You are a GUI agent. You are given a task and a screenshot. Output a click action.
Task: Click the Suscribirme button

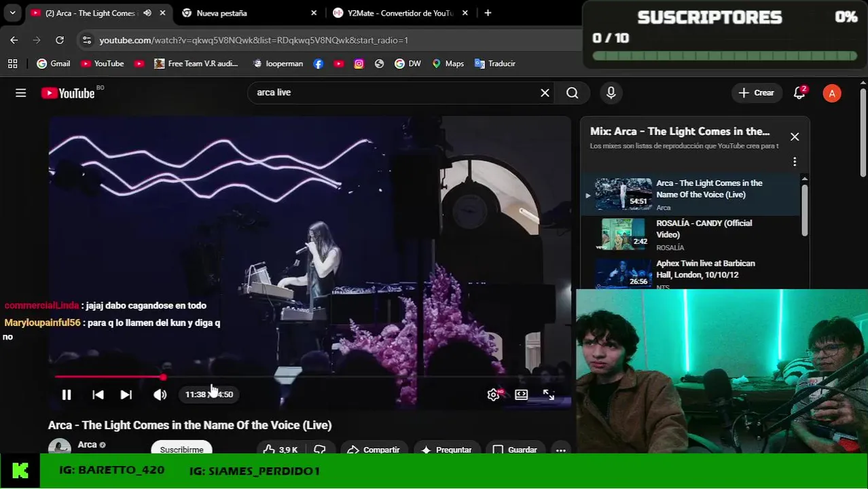pos(182,450)
